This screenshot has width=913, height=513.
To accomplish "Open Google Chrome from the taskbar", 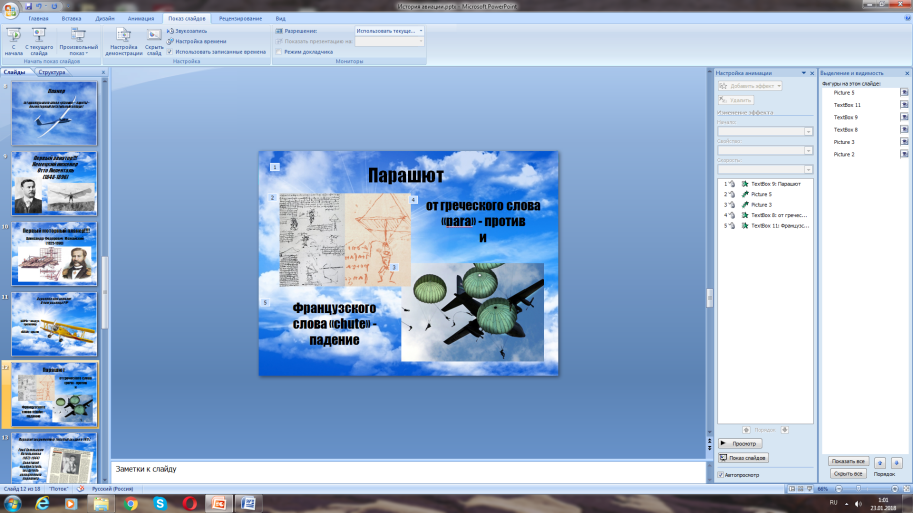I will tap(130, 504).
